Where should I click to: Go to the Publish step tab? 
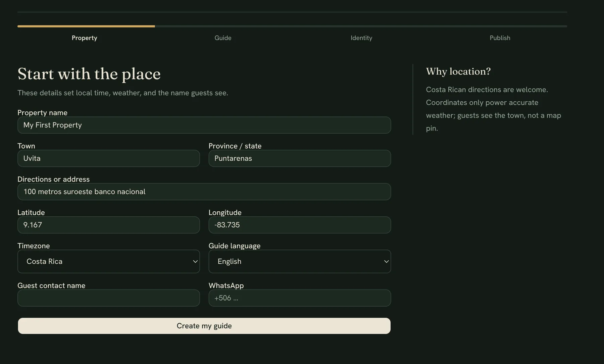[500, 38]
